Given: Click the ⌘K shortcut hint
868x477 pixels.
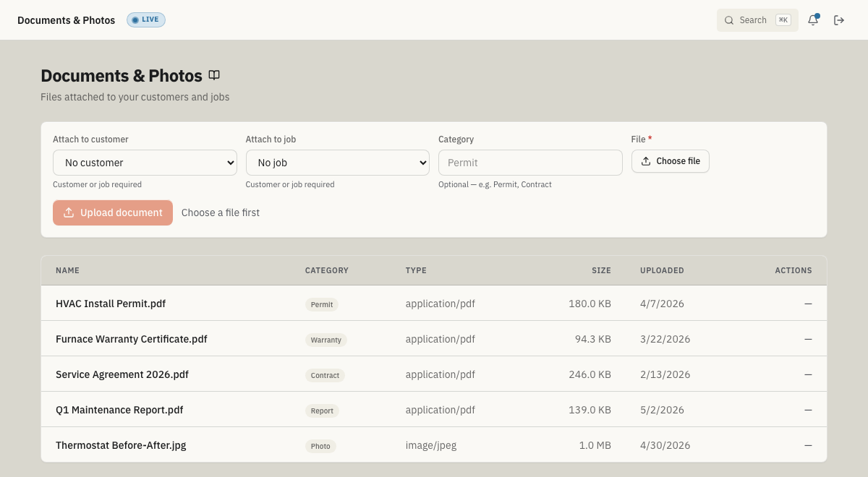Looking at the screenshot, I should (783, 20).
